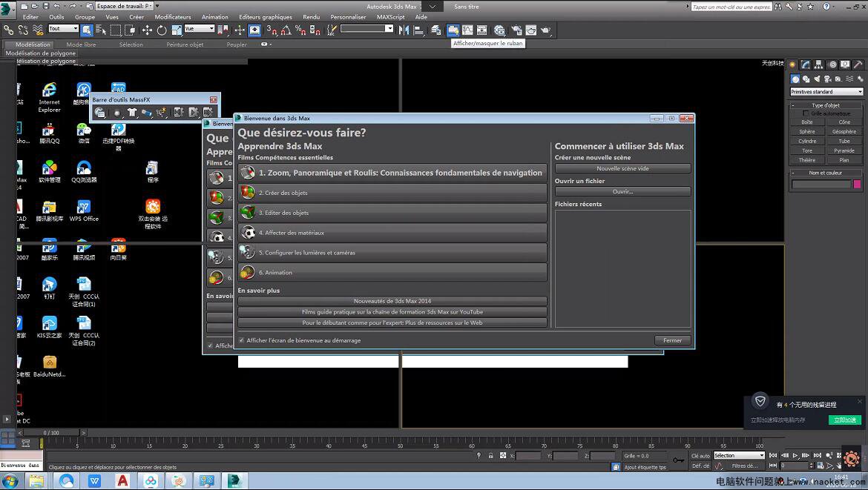Toggle the 3D Snaps icon

[272, 30]
